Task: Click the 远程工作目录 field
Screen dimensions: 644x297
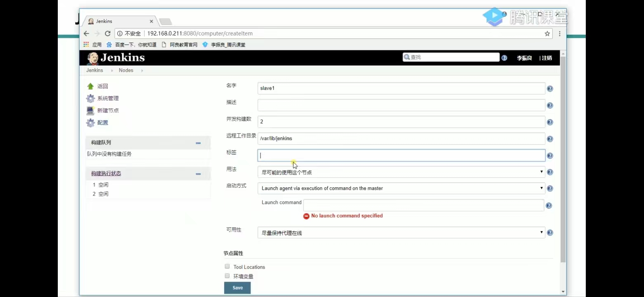Action: tap(401, 139)
